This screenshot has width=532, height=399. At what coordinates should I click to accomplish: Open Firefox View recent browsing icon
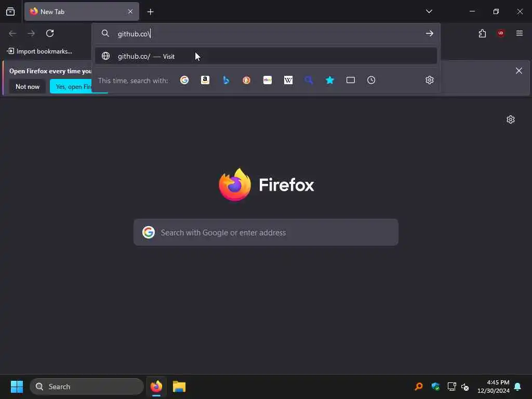point(10,11)
